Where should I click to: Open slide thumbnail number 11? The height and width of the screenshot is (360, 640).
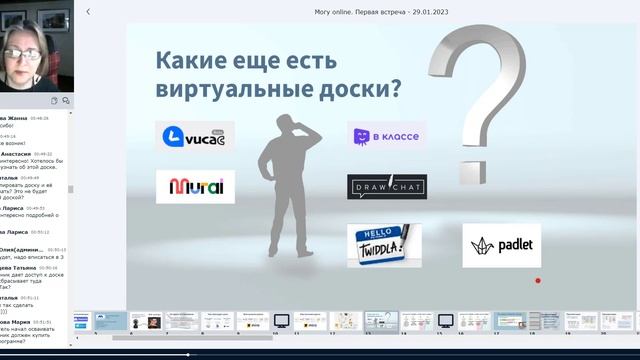coord(310,322)
